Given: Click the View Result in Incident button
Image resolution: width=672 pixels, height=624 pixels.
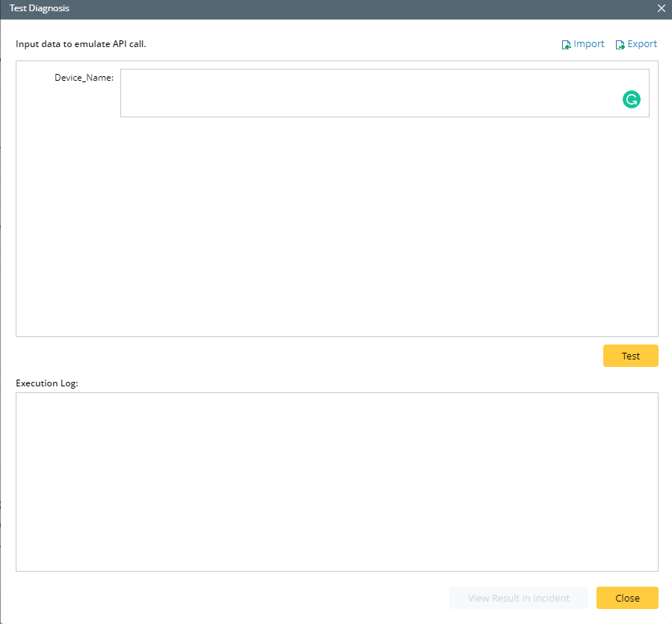Looking at the screenshot, I should 519,598.
